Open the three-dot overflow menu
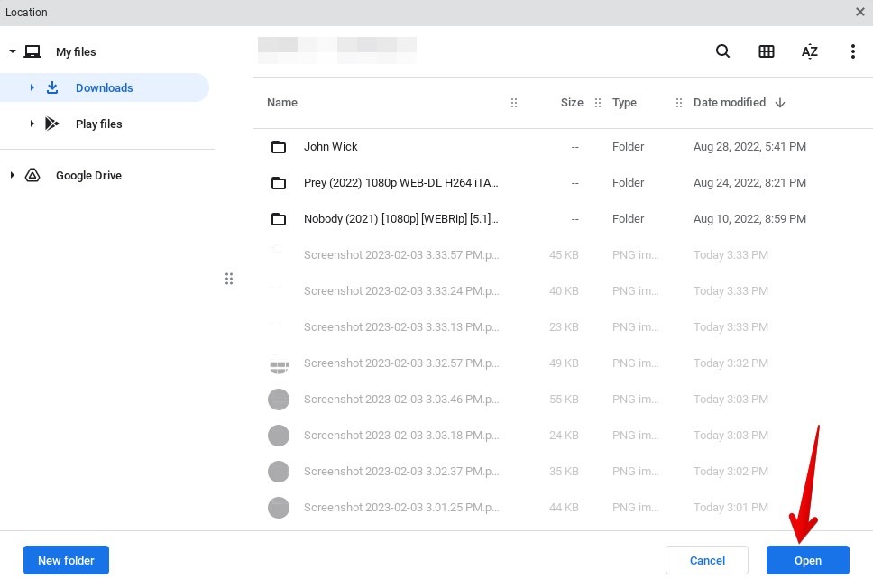This screenshot has height=588, width=873. click(852, 51)
